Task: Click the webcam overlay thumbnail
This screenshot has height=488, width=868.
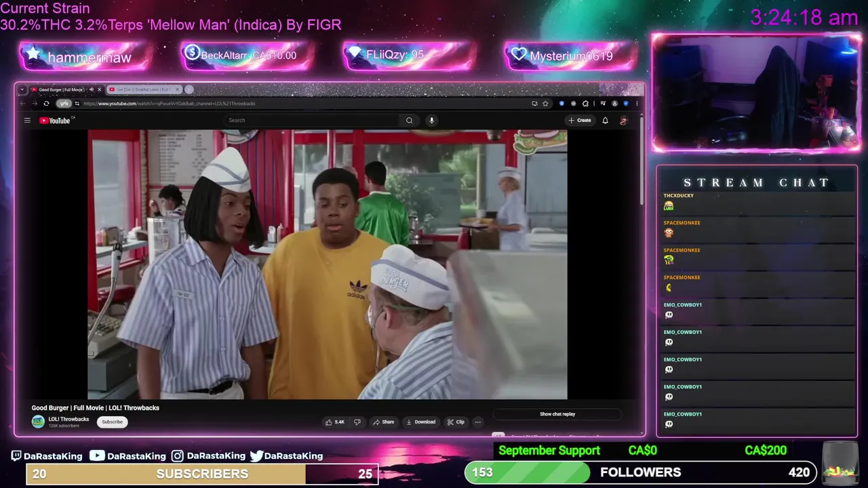Action: tap(756, 92)
